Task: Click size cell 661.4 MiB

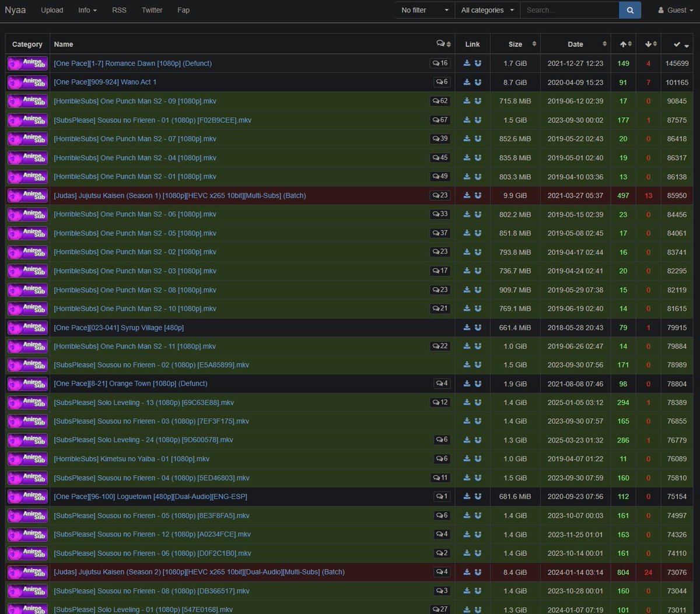Action: (x=515, y=328)
